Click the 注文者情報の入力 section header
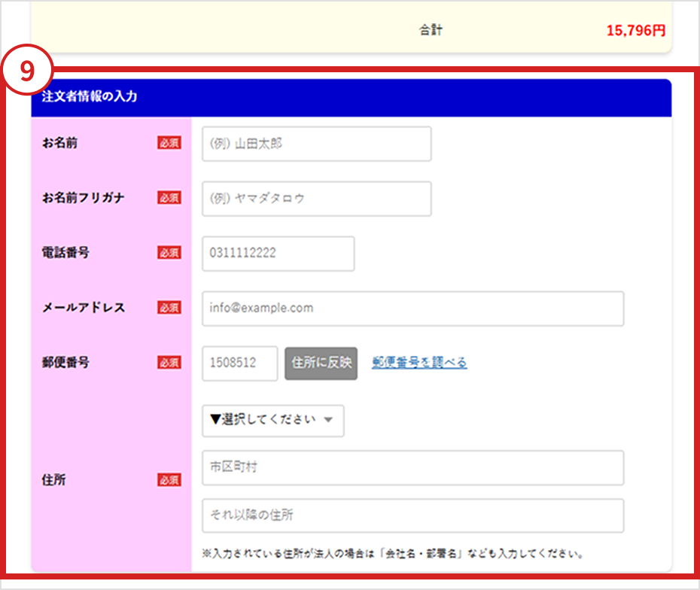 click(90, 97)
